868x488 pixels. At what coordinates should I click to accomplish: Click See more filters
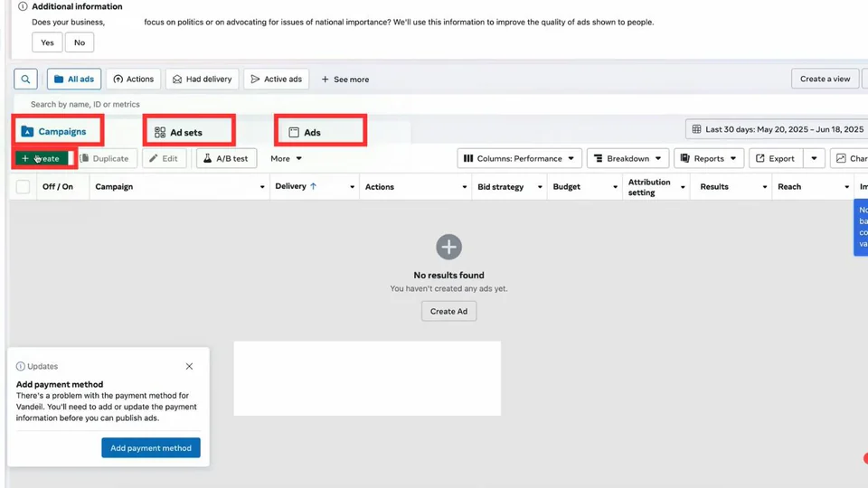pos(344,80)
